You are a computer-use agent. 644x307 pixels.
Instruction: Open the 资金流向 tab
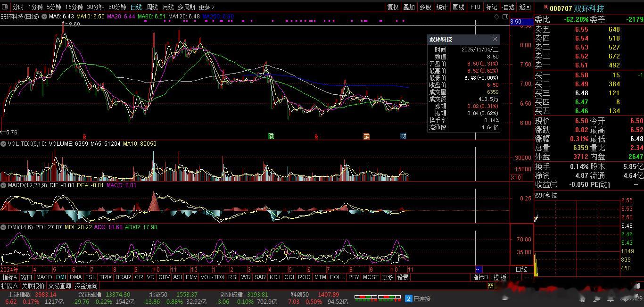(86, 286)
